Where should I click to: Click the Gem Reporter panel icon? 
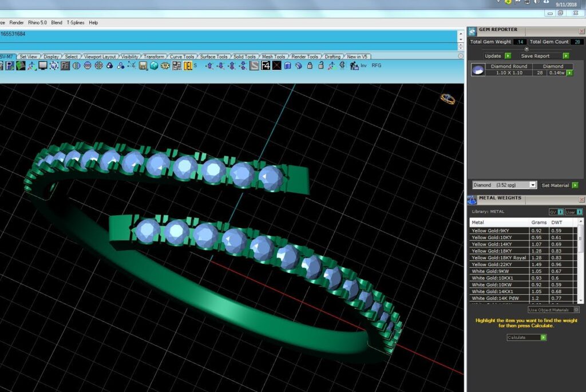coord(472,31)
